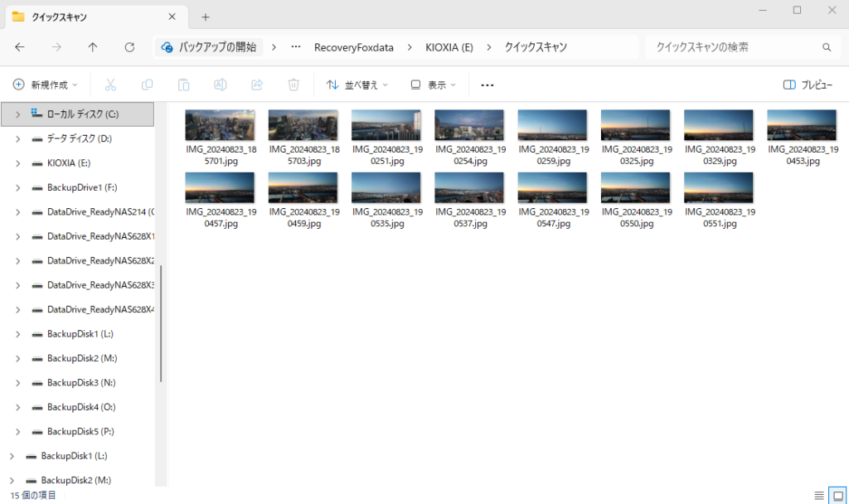Navigate to RecoveryFoxdata in breadcrumb

point(352,47)
